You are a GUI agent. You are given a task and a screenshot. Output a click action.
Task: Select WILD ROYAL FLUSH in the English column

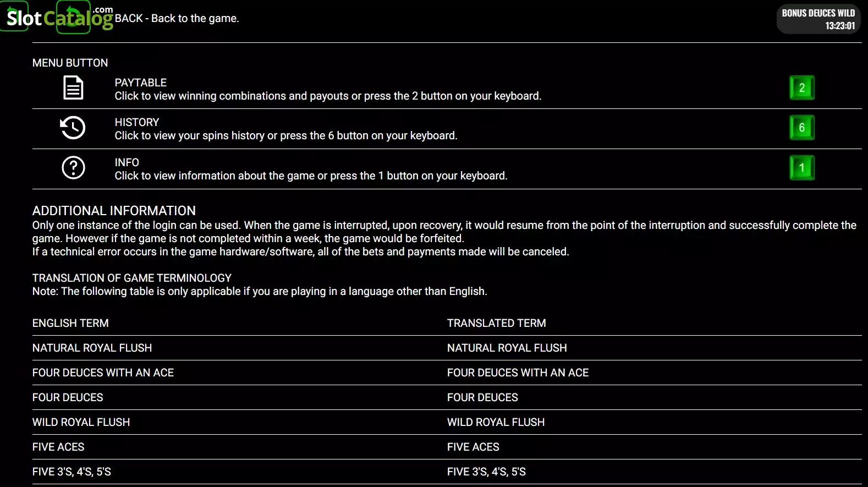81,422
